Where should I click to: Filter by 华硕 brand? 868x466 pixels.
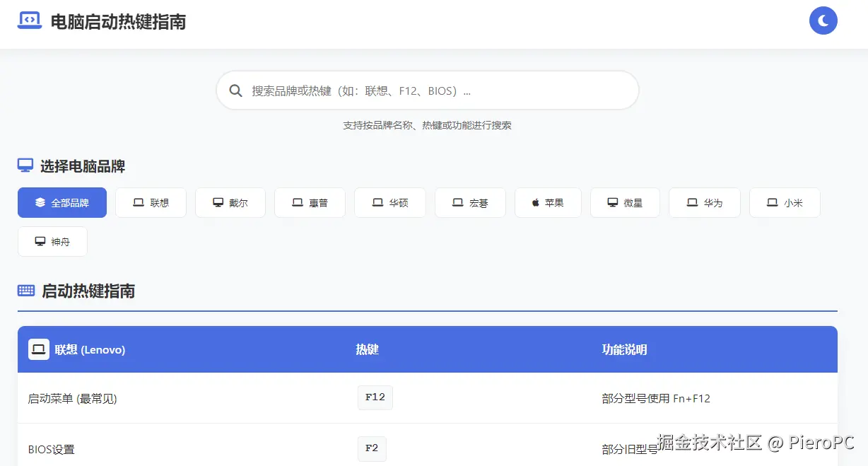[x=390, y=203]
